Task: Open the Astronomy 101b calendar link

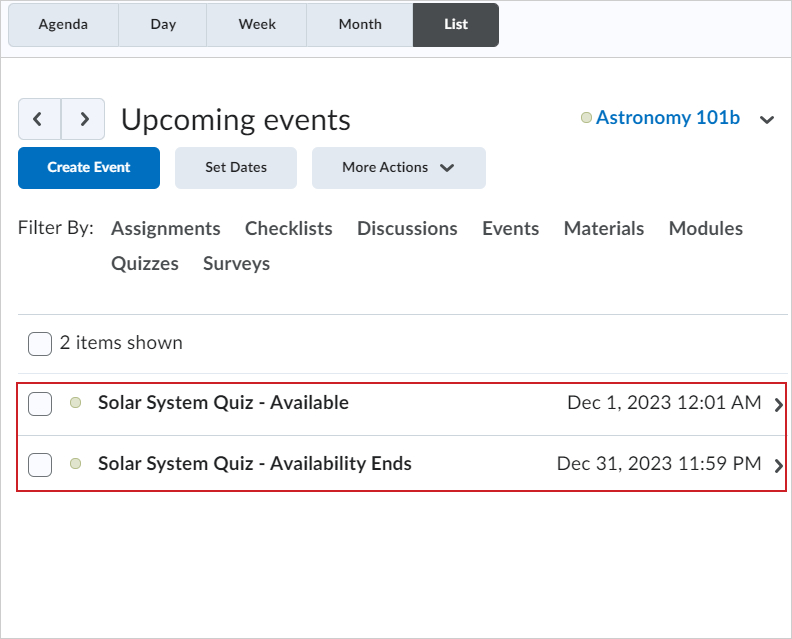Action: tap(667, 118)
